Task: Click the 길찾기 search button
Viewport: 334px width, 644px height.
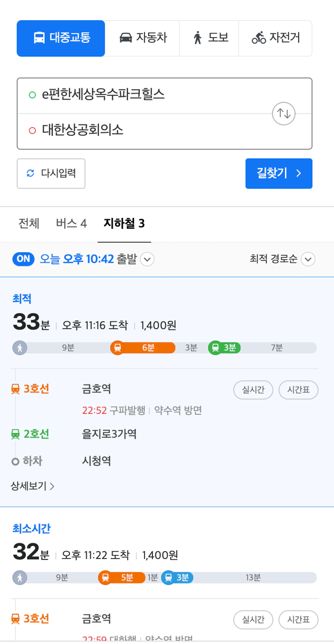Action: tap(279, 174)
